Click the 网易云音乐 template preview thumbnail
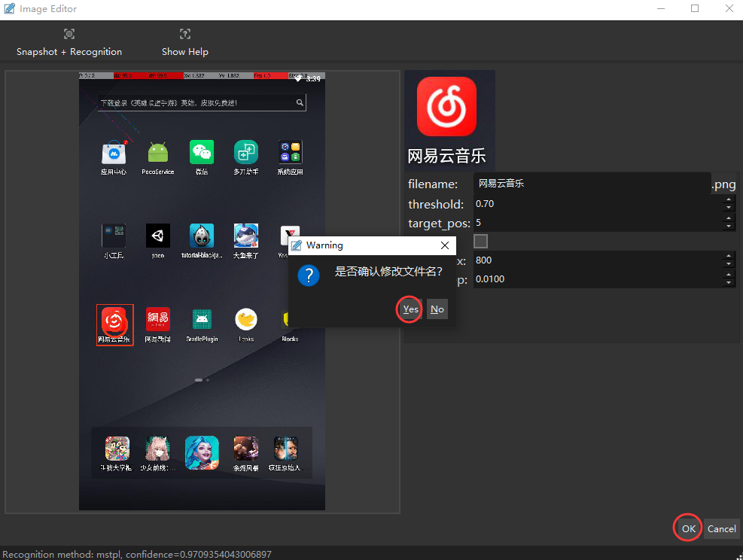This screenshot has height=560, width=743. [x=449, y=120]
